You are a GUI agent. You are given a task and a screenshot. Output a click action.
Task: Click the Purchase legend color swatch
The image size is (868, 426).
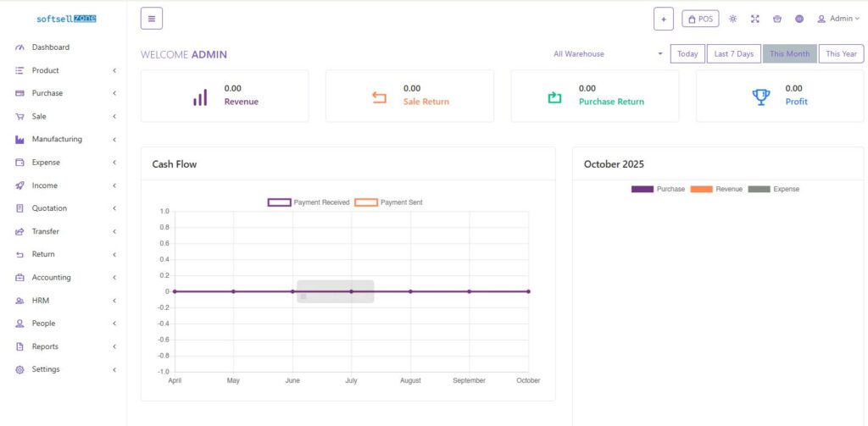point(643,189)
